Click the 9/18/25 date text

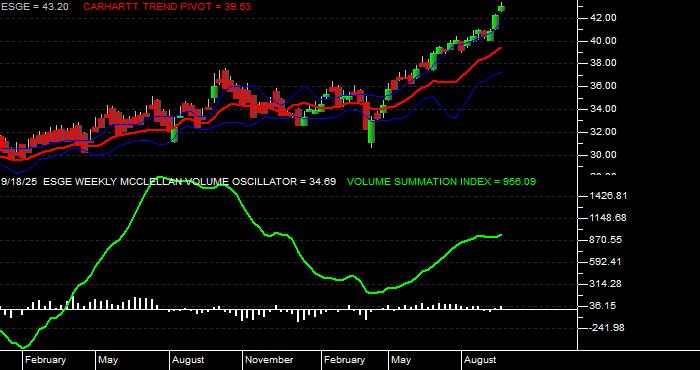point(19,182)
